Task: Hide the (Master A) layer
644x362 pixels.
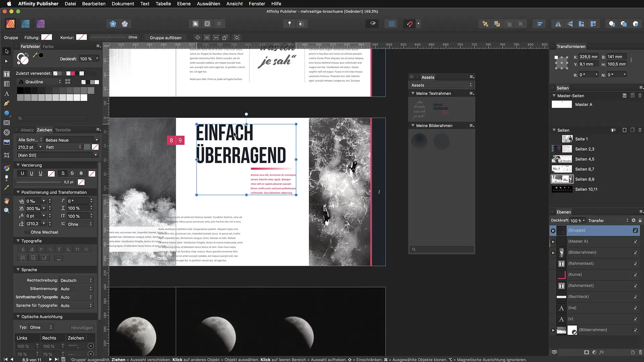Action: click(x=635, y=242)
